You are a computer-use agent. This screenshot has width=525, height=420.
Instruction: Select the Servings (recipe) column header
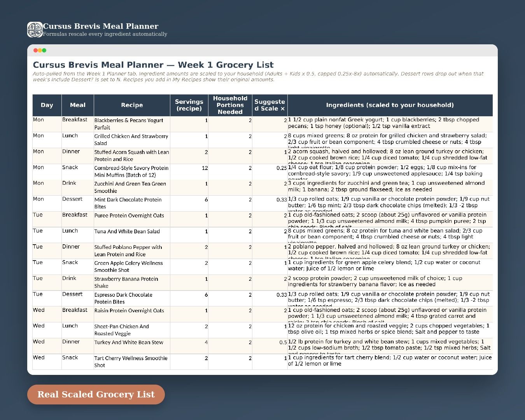tap(189, 105)
